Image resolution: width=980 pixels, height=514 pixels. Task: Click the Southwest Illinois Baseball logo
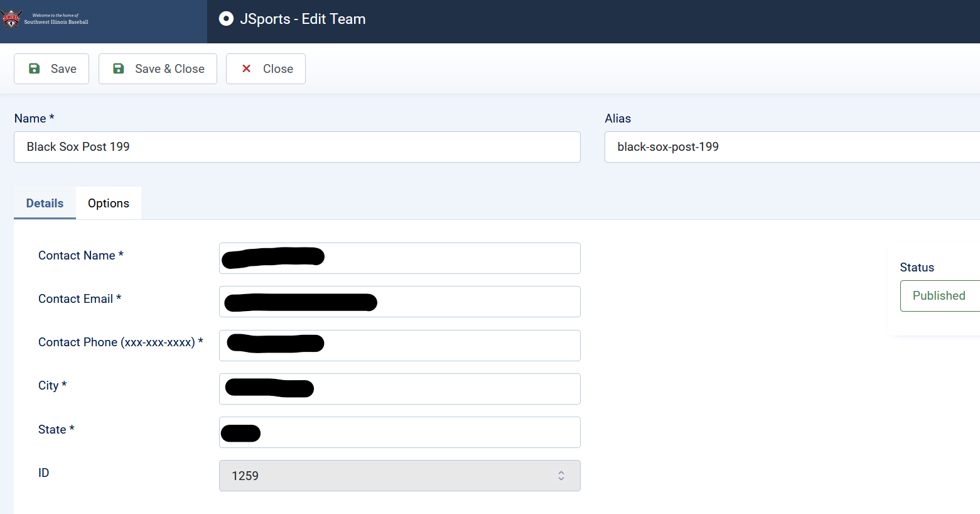[45, 19]
